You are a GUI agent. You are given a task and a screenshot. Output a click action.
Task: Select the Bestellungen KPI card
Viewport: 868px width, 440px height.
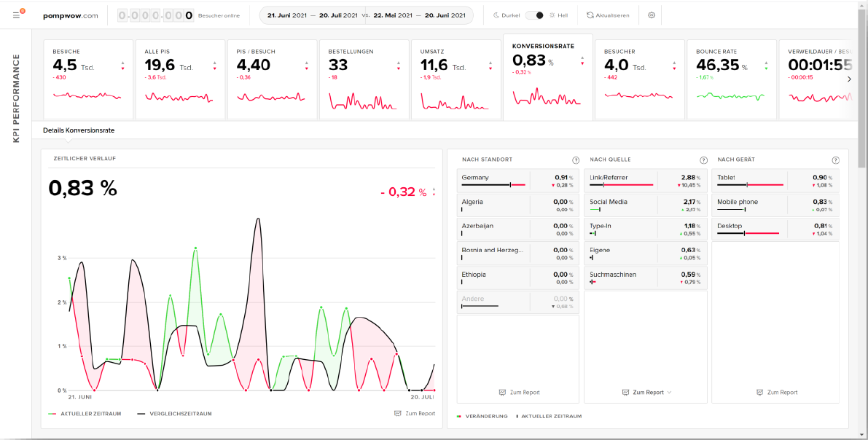coord(364,80)
